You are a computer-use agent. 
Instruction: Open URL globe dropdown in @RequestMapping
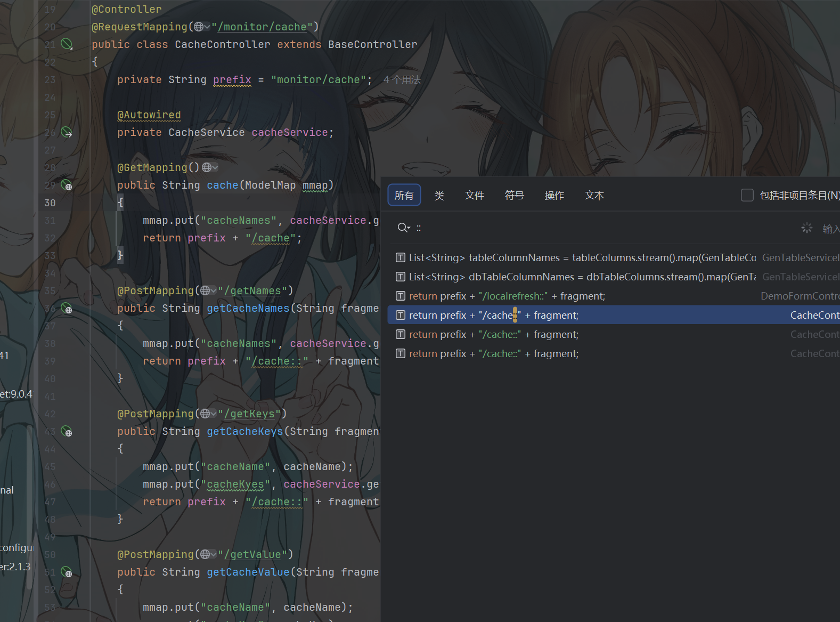[x=202, y=27]
